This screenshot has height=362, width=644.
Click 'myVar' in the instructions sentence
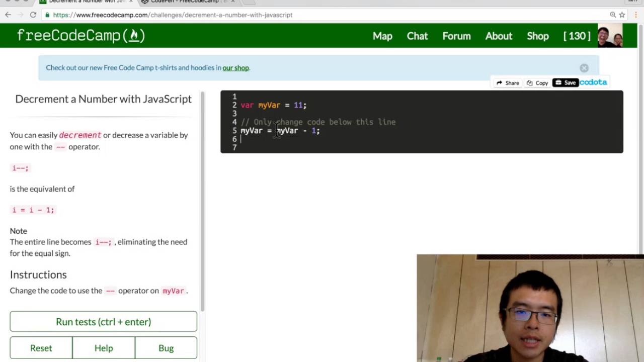click(x=173, y=291)
